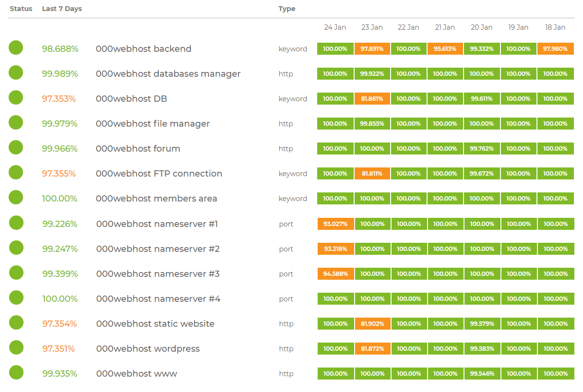Select the status circle beside 000webhost DB
Image resolution: width=583 pixels, height=392 pixels.
click(x=16, y=98)
